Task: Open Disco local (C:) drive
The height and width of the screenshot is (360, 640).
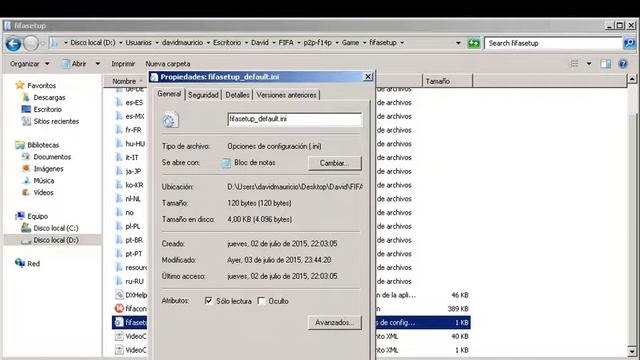Action: [56, 228]
